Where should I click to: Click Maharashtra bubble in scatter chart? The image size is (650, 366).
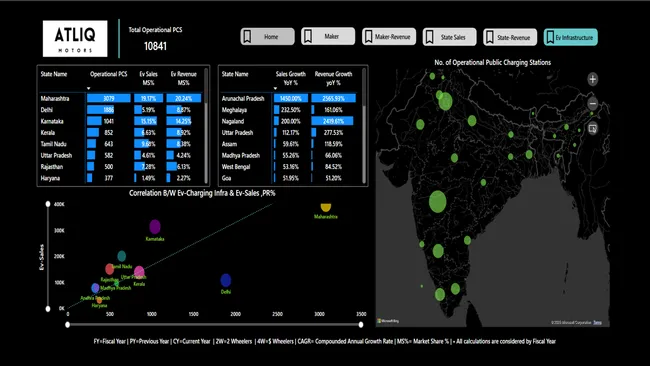326,207
